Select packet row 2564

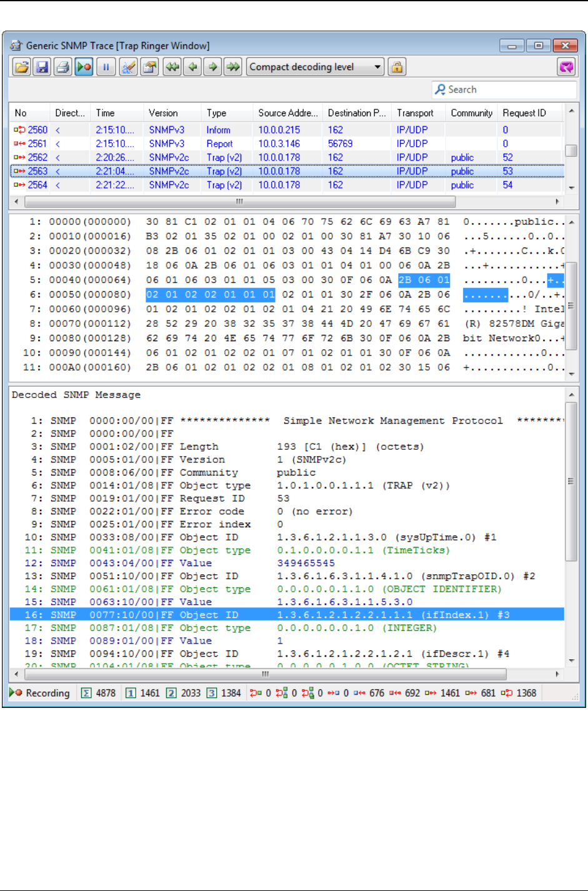coord(287,185)
